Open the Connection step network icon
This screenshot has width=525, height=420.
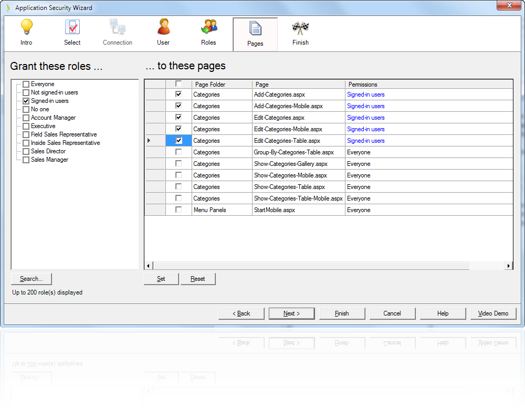[118, 27]
